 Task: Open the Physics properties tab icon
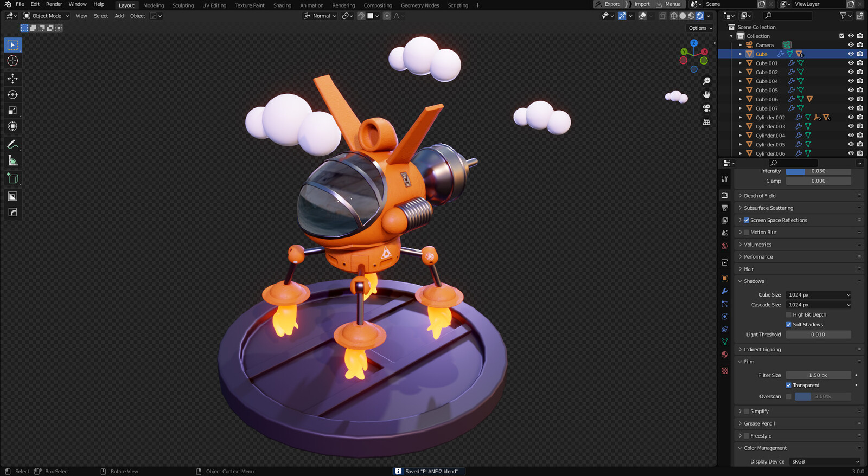click(725, 317)
